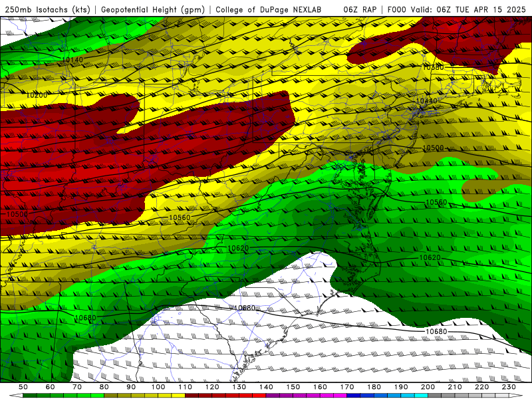Click the 'Geopotential Height (gpm)' header text

(x=153, y=9)
